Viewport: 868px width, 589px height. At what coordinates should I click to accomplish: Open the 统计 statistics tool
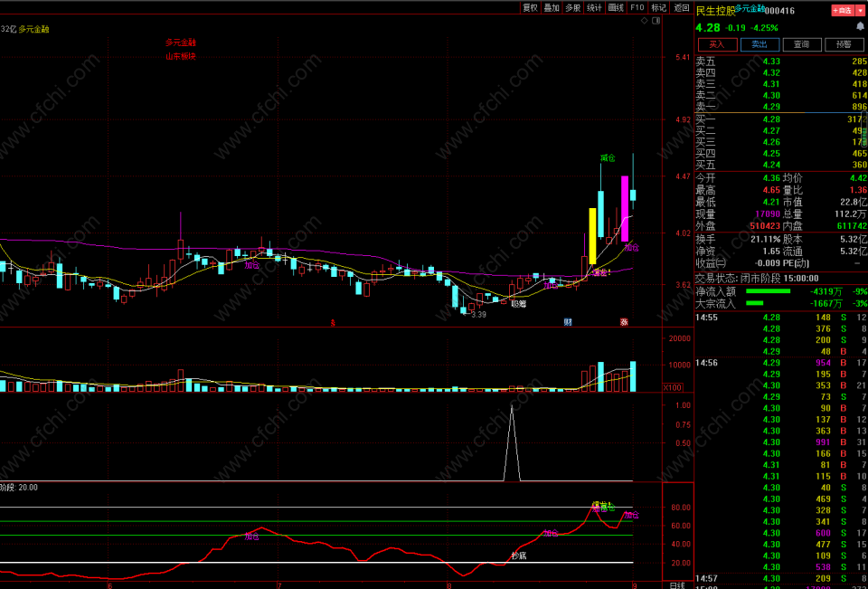[594, 7]
